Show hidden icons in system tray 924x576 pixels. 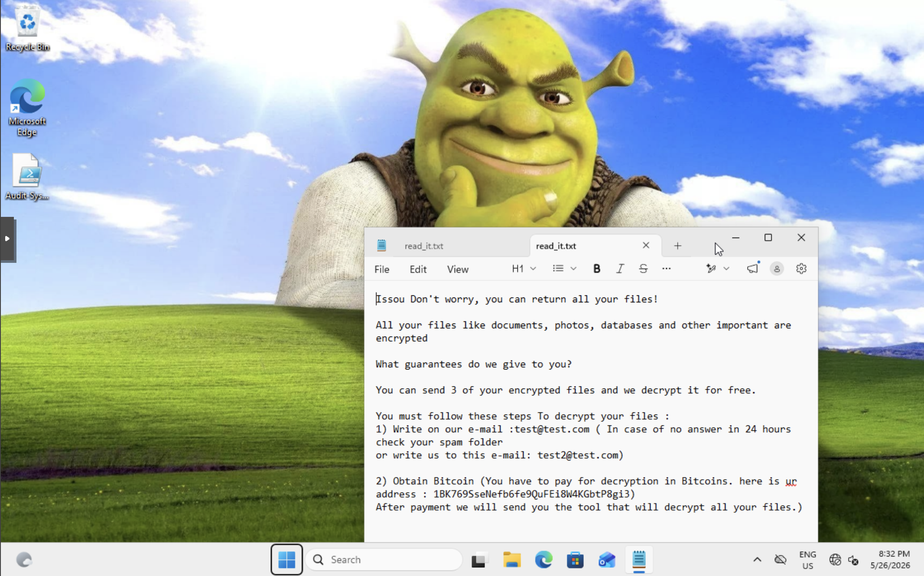(757, 560)
